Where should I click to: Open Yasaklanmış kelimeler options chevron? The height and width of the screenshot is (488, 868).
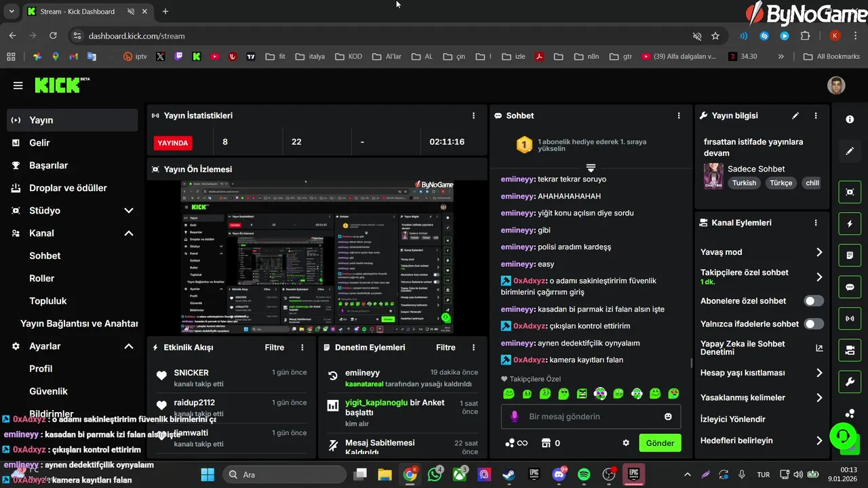(x=819, y=398)
